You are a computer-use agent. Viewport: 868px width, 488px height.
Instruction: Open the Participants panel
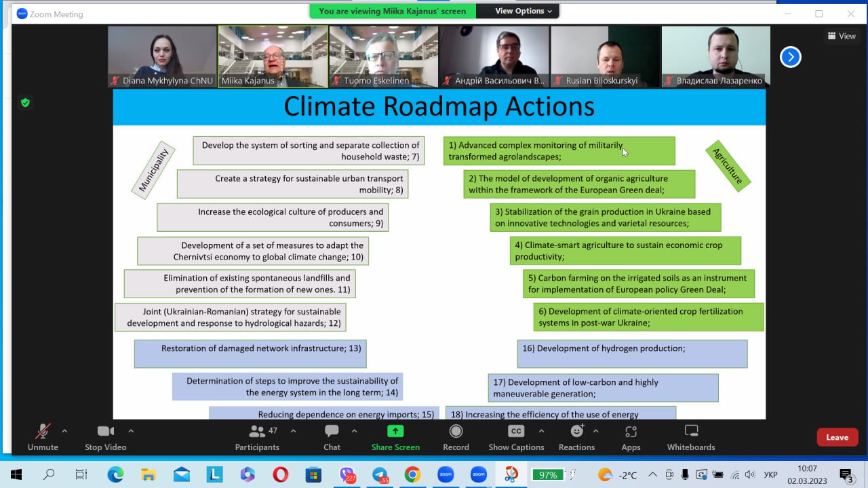257,437
